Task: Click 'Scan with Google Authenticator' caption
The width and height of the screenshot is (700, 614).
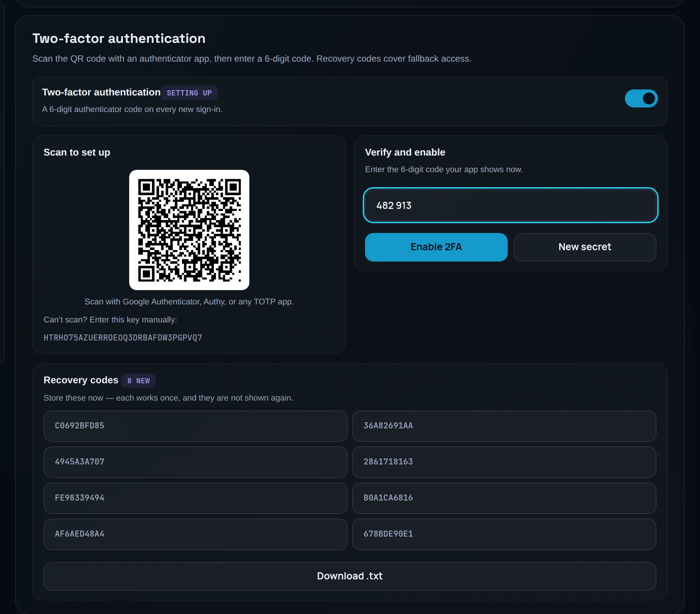Action: [189, 302]
